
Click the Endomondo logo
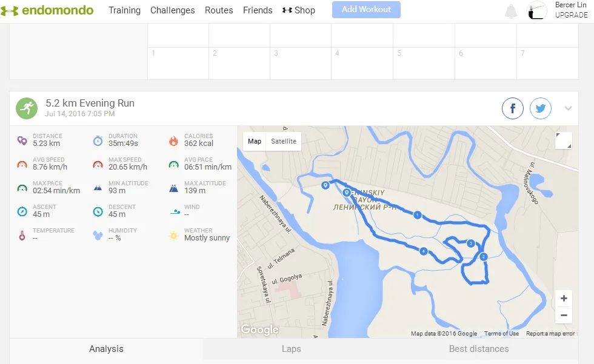(x=47, y=10)
